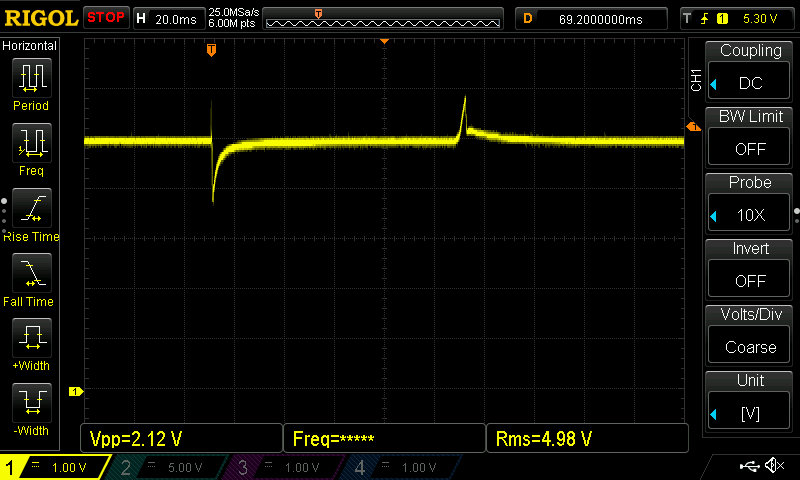Click the Freq=***** measurement readout
Viewport: 800px width, 480px height.
tap(384, 438)
